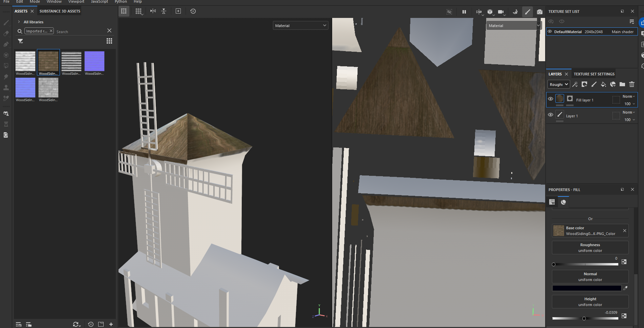Select the Clone stamp tool
This screenshot has height=328, width=644.
click(6, 88)
